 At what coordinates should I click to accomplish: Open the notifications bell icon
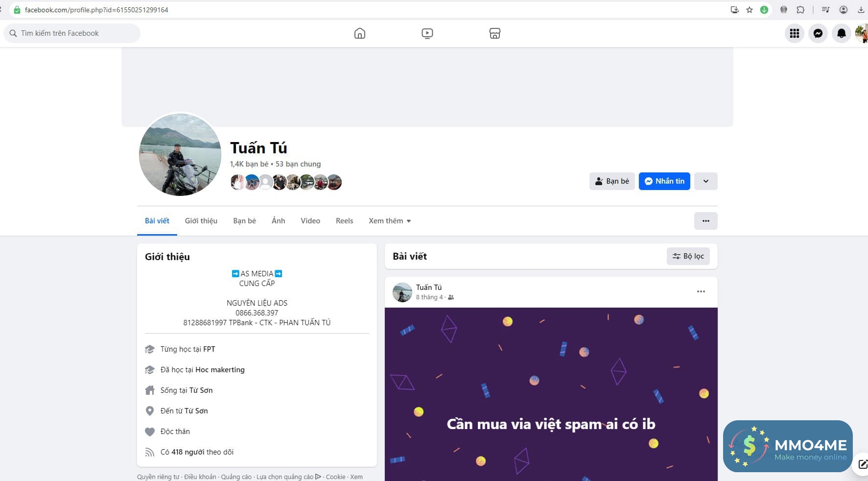pyautogui.click(x=842, y=33)
